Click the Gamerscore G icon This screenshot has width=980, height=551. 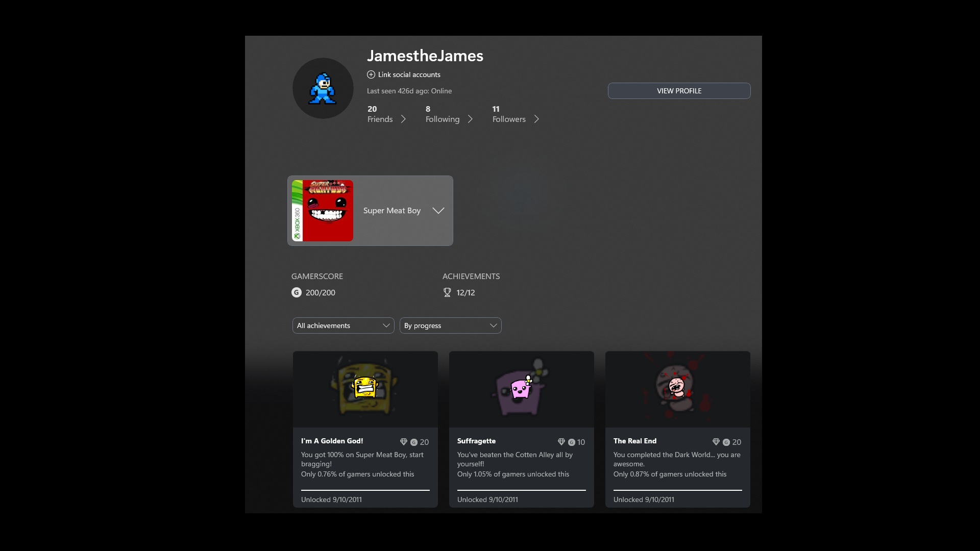click(x=296, y=292)
